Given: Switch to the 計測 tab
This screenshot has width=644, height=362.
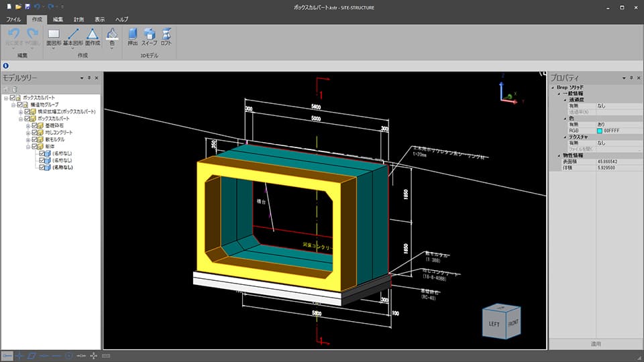Looking at the screenshot, I should click(79, 20).
